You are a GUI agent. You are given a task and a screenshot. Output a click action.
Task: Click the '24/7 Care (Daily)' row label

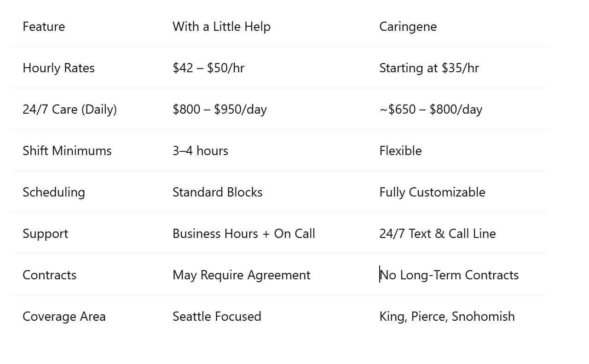pyautogui.click(x=69, y=110)
